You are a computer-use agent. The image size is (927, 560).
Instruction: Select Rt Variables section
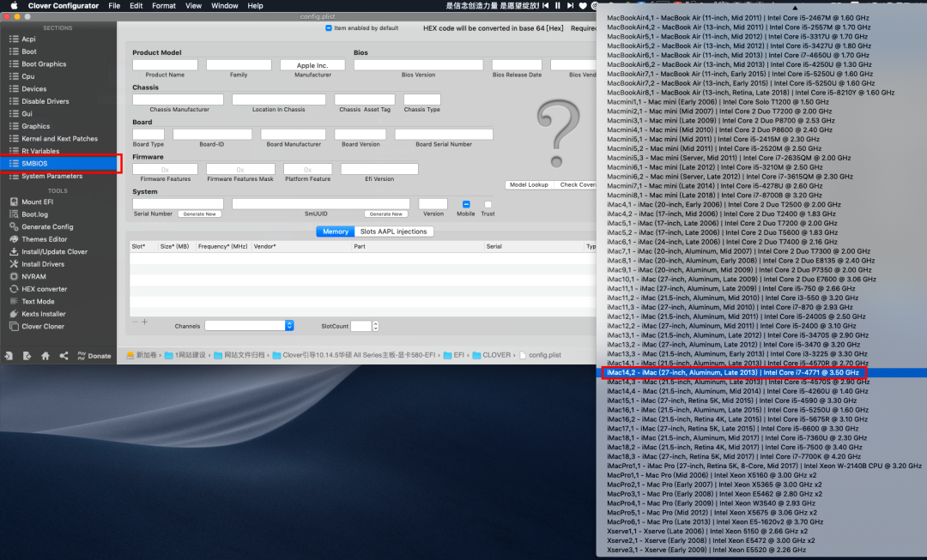(40, 151)
